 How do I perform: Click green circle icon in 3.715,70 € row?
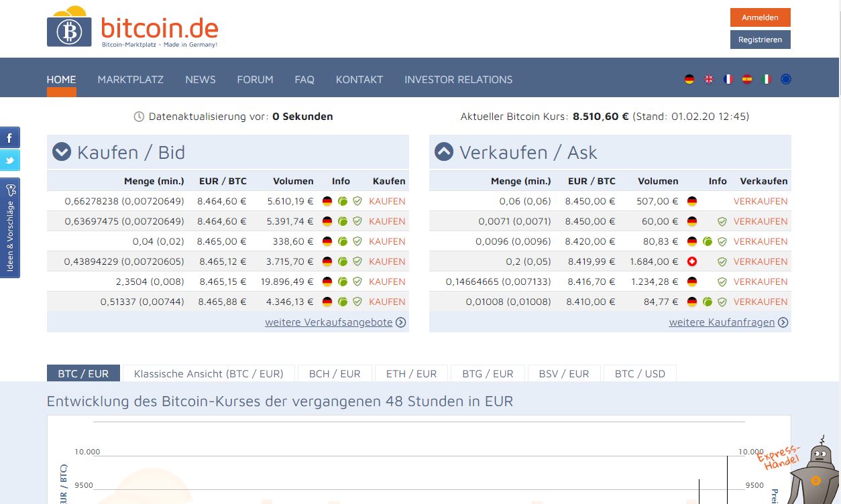point(343,261)
